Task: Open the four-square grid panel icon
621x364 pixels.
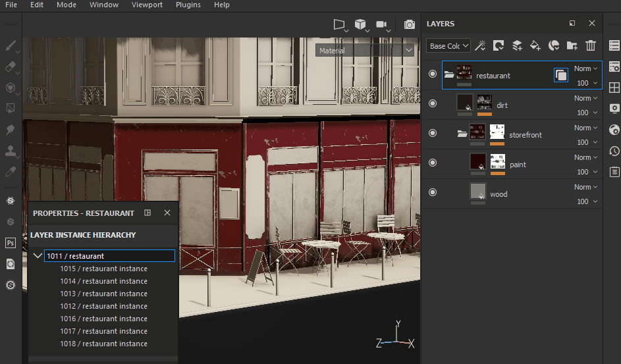Action: click(614, 88)
